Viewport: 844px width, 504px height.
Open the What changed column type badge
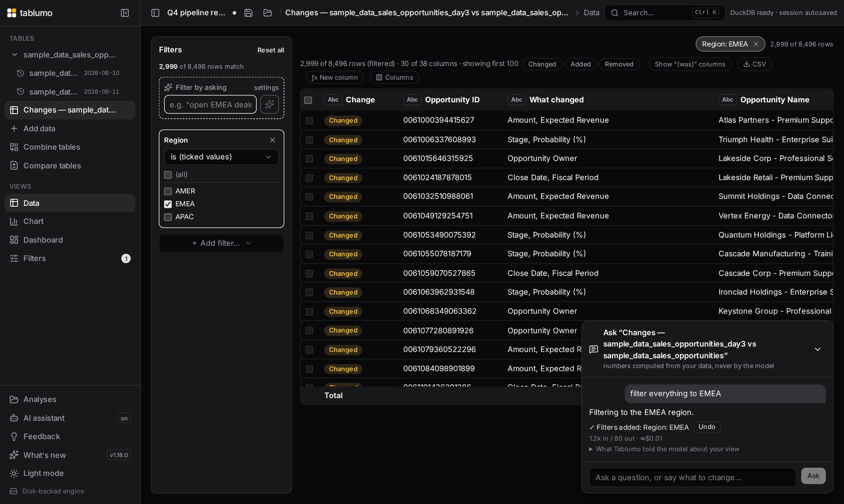(x=517, y=100)
